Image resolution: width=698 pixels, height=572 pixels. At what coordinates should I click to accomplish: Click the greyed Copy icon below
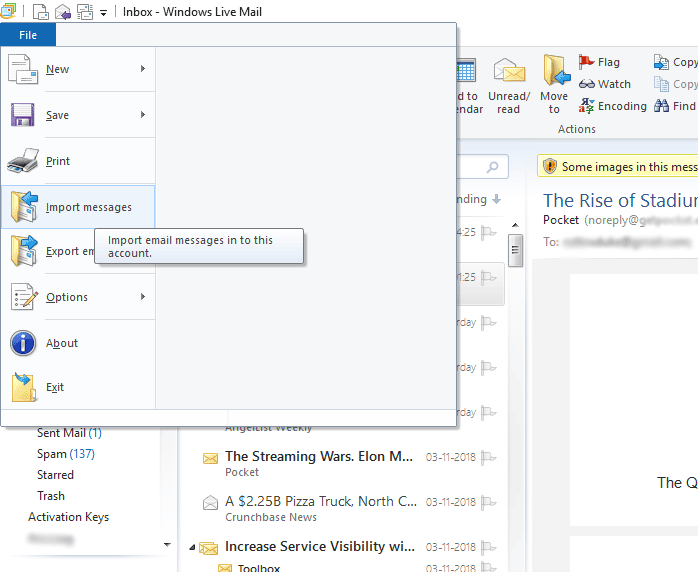coord(661,84)
